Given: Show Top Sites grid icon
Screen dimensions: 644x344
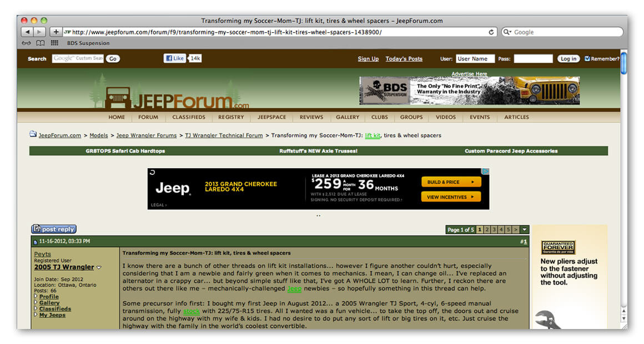Looking at the screenshot, I should tap(54, 43).
